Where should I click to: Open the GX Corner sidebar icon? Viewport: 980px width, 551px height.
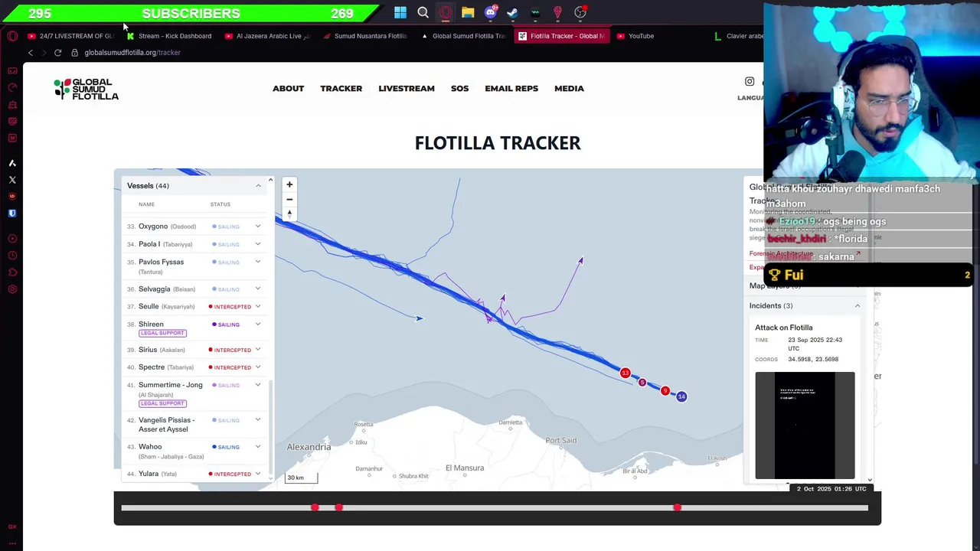point(12,71)
